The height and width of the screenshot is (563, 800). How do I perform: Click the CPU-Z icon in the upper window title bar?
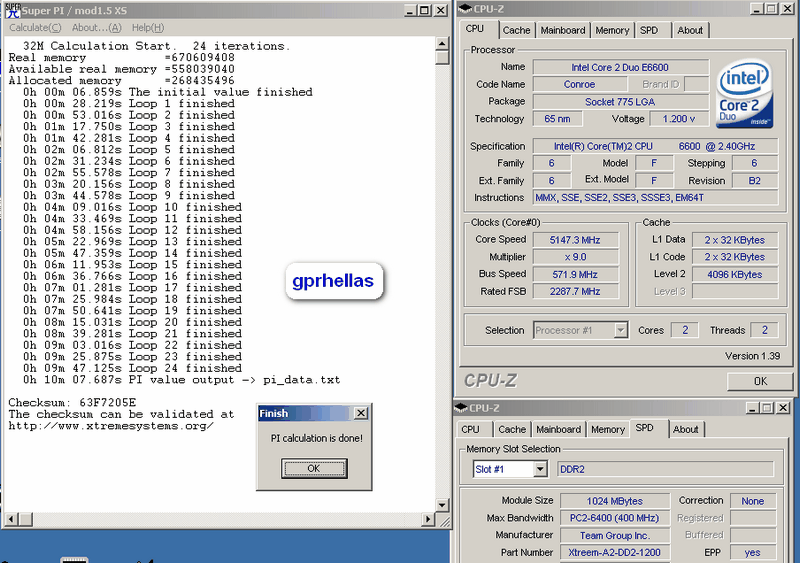[465, 9]
